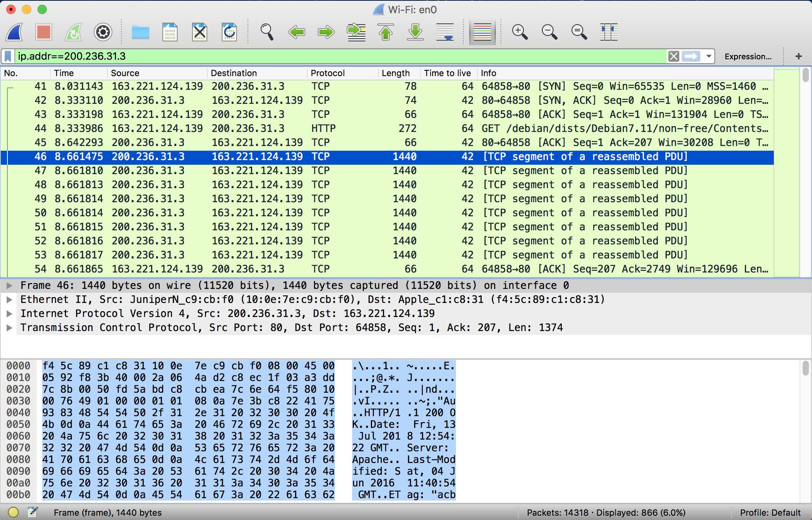Toggle packet colorization rules
Viewport: 812px width, 520px height.
click(x=483, y=32)
